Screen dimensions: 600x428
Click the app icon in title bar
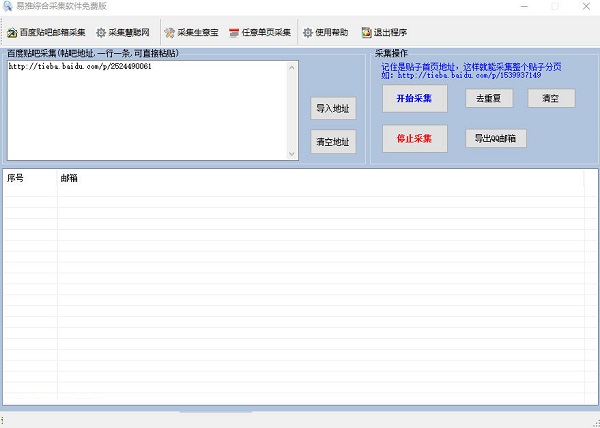(8, 8)
